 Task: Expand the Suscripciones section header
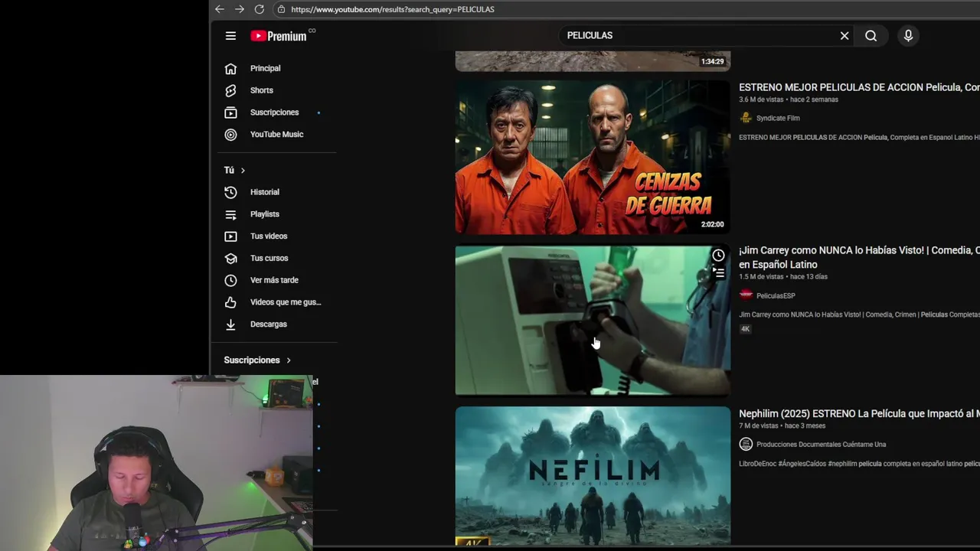point(257,360)
